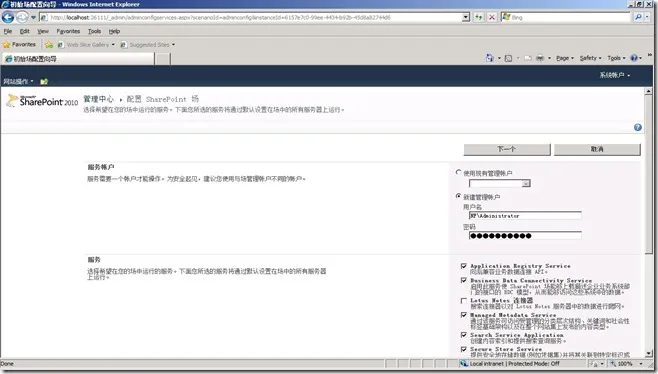Click the Home toolbar icon
The image size is (658, 374).
(x=490, y=58)
